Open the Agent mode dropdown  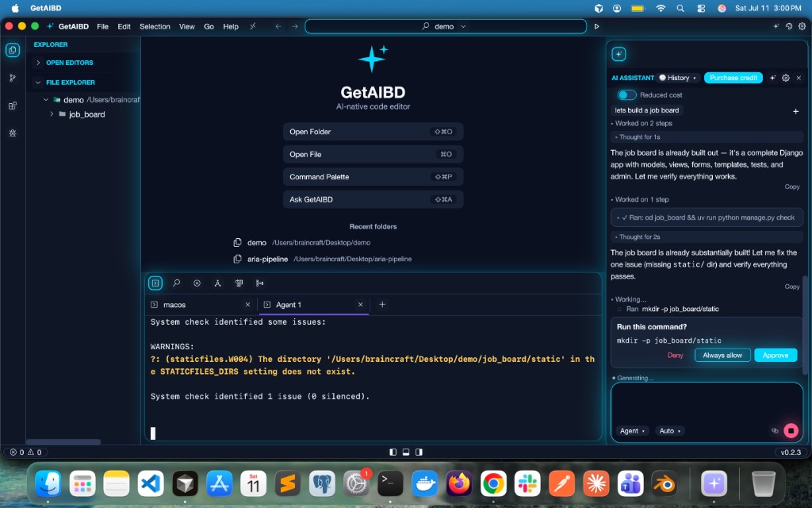pyautogui.click(x=632, y=431)
